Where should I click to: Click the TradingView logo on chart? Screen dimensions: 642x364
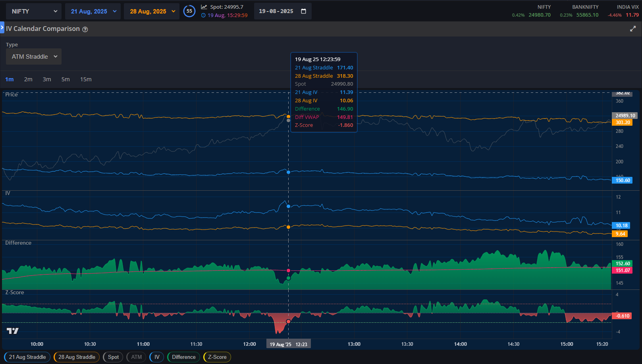click(13, 331)
